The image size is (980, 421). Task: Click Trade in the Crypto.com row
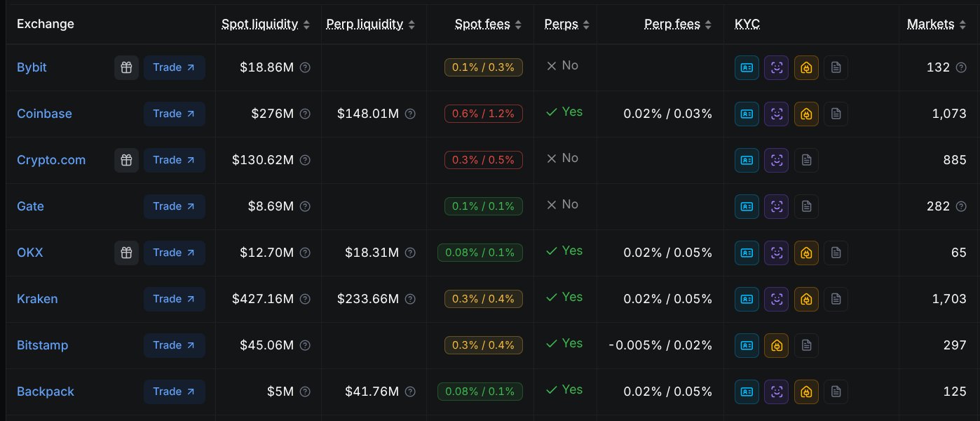(x=175, y=160)
